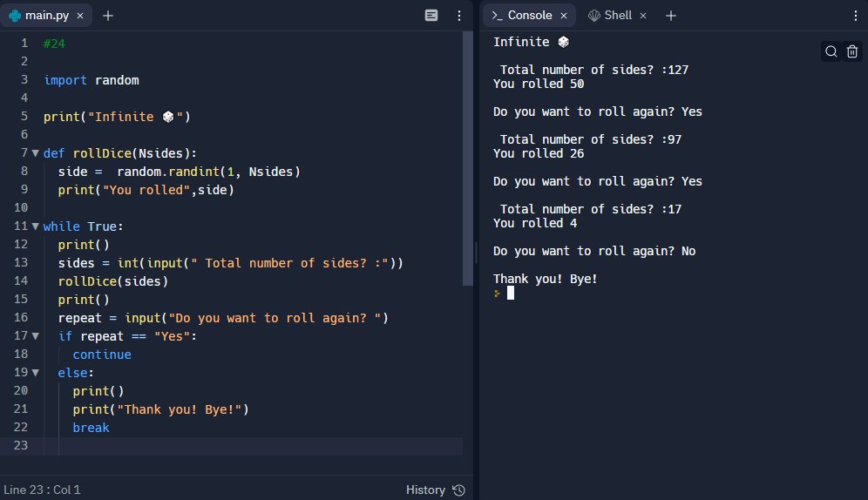Click 'Thank you! Bye!' console output
This screenshot has width=868, height=500.
click(x=546, y=279)
